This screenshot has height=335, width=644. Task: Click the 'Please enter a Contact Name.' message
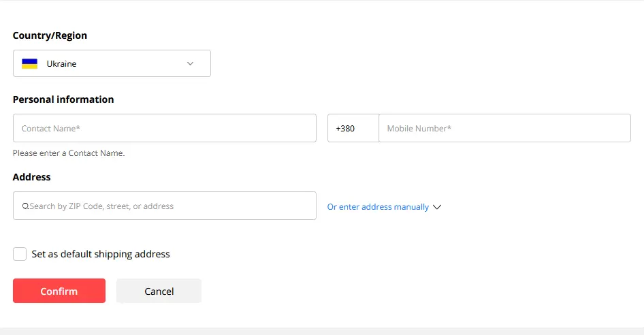[69, 153]
